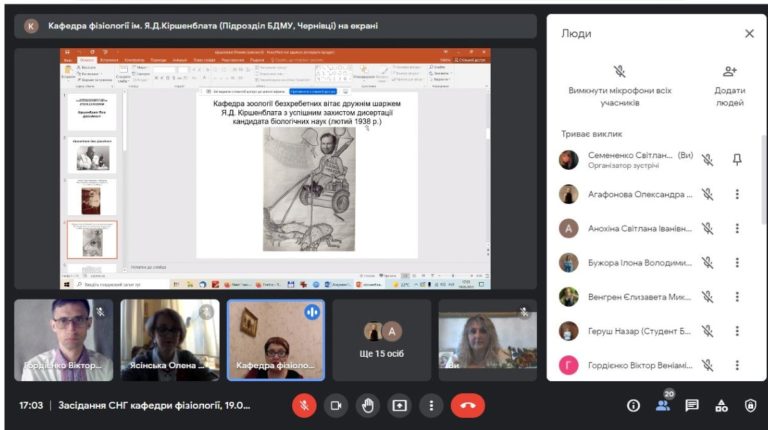
Task: Select the Ще 15 осіб participants tile
Action: (382, 338)
